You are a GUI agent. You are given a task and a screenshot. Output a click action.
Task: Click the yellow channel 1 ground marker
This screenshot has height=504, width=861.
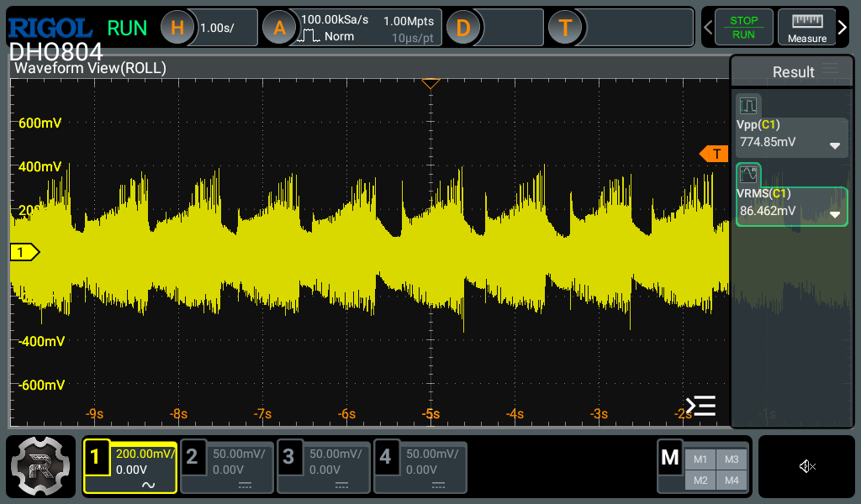(x=24, y=251)
